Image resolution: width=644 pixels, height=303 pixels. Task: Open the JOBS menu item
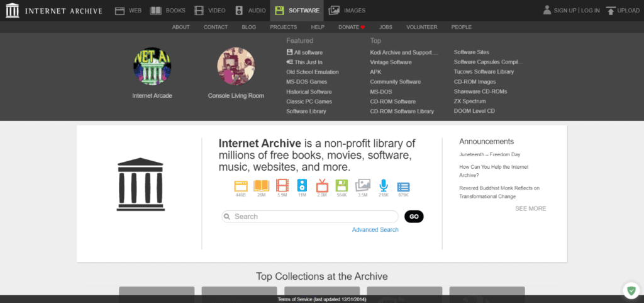click(386, 27)
